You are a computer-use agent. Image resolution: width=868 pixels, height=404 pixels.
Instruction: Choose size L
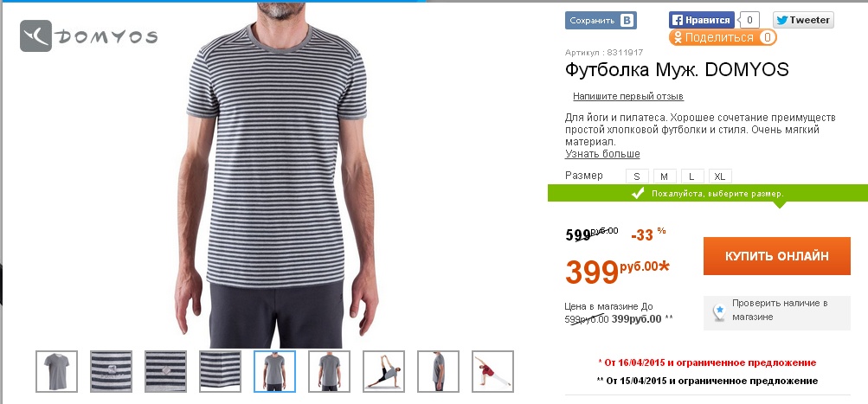coord(692,176)
